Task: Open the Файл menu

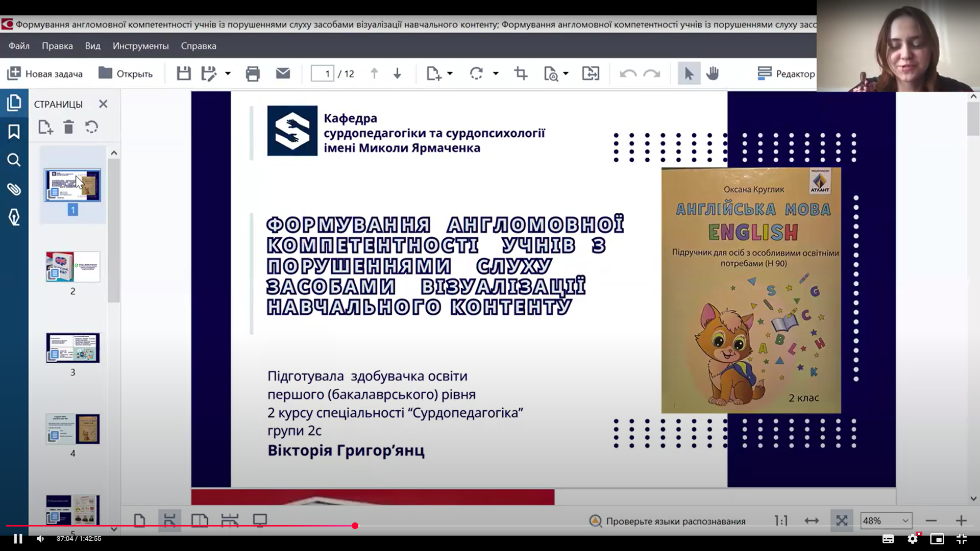Action: tap(18, 45)
